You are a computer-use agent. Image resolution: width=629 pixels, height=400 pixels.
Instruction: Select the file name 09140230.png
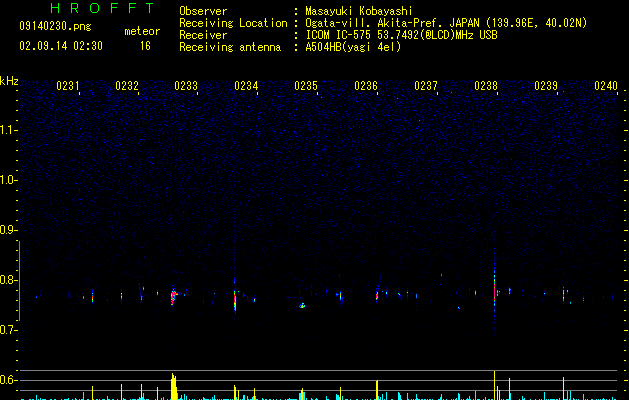point(55,26)
